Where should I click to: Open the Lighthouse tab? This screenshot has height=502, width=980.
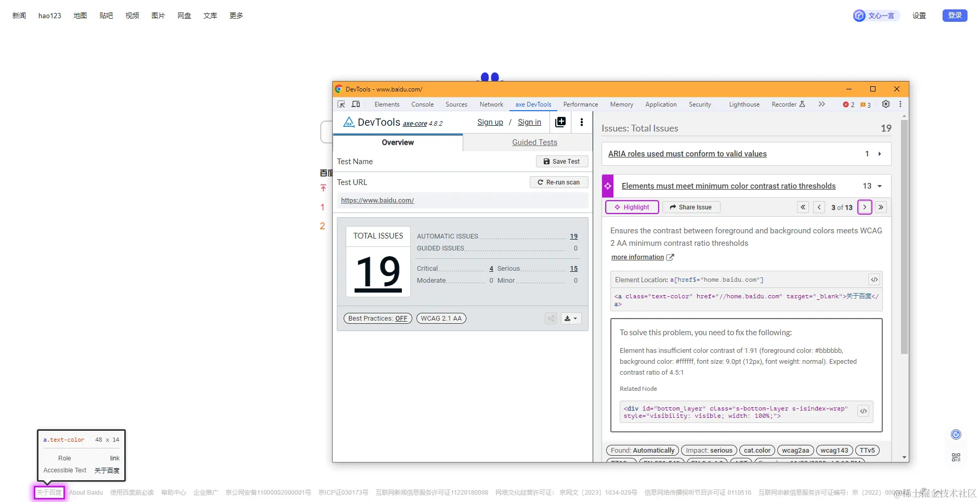tap(744, 104)
